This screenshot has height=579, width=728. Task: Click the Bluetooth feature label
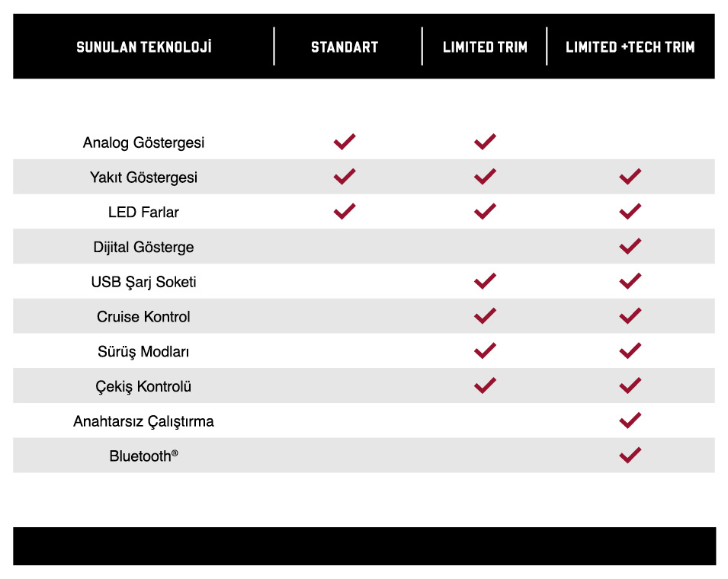pyautogui.click(x=143, y=456)
